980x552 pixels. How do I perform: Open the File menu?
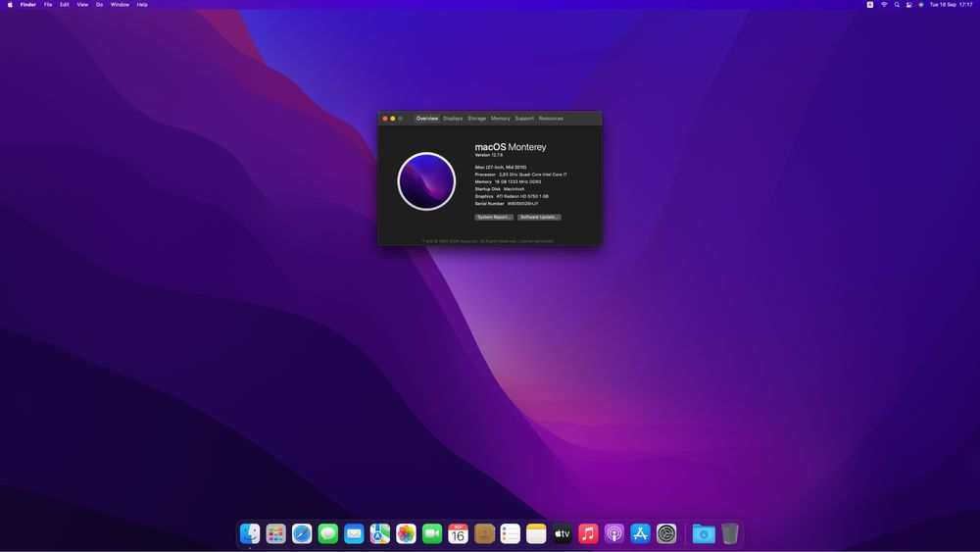point(48,4)
